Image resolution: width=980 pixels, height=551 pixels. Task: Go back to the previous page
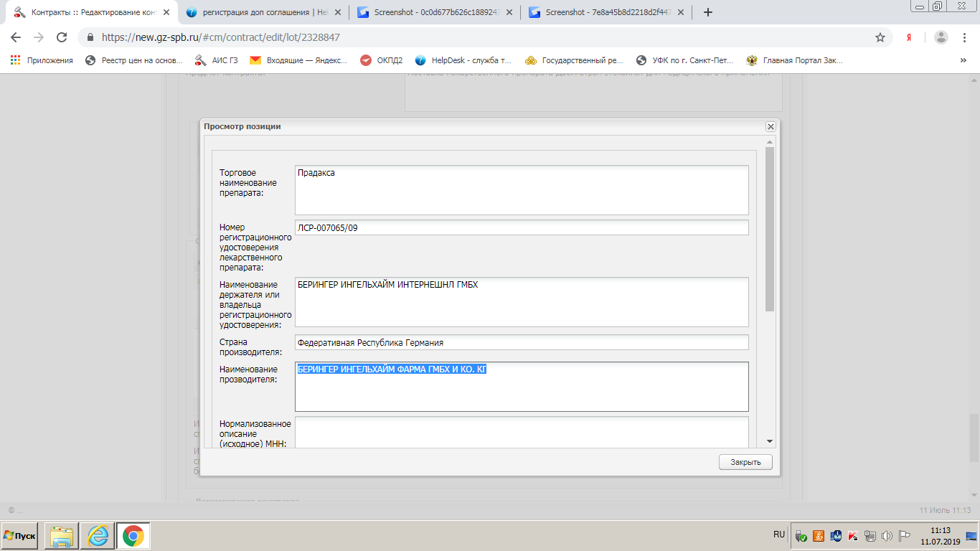(x=16, y=37)
